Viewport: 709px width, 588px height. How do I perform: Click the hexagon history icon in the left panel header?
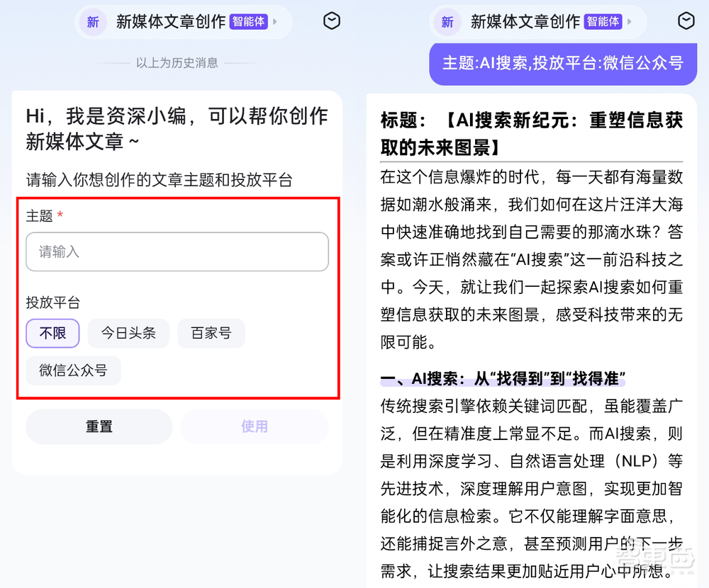(331, 21)
